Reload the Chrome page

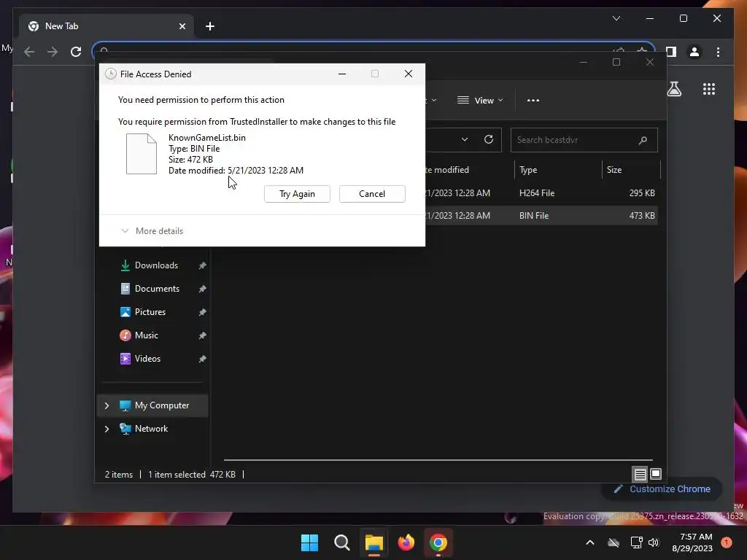(76, 52)
